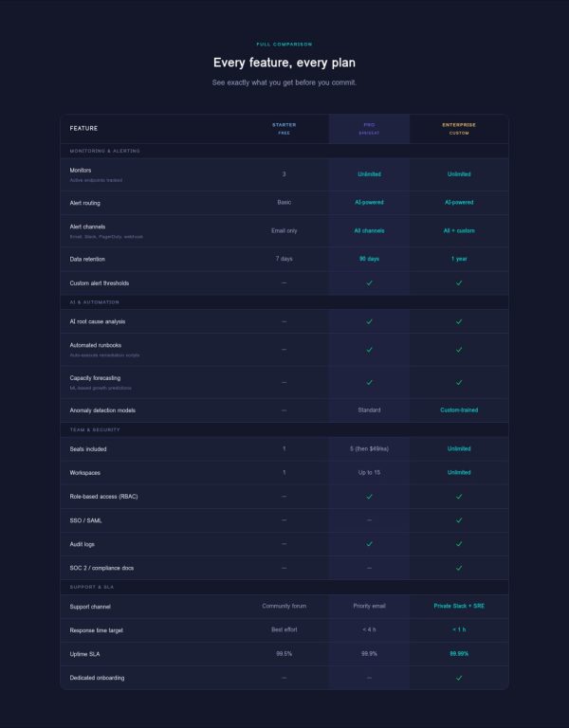569x728 pixels.
Task: Click the Role-based access Enterprise checkmark
Action: click(459, 497)
